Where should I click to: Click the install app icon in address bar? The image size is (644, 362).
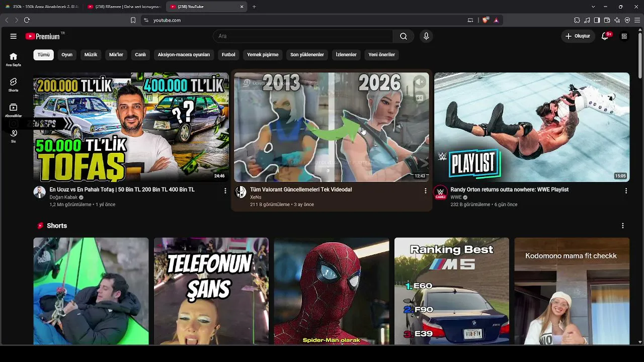coord(470,20)
